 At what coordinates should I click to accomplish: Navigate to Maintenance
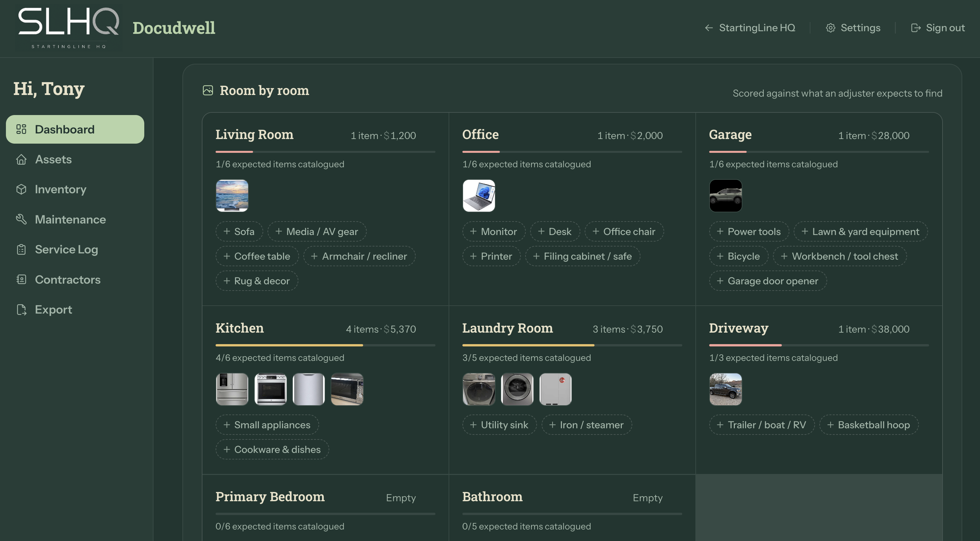75,220
